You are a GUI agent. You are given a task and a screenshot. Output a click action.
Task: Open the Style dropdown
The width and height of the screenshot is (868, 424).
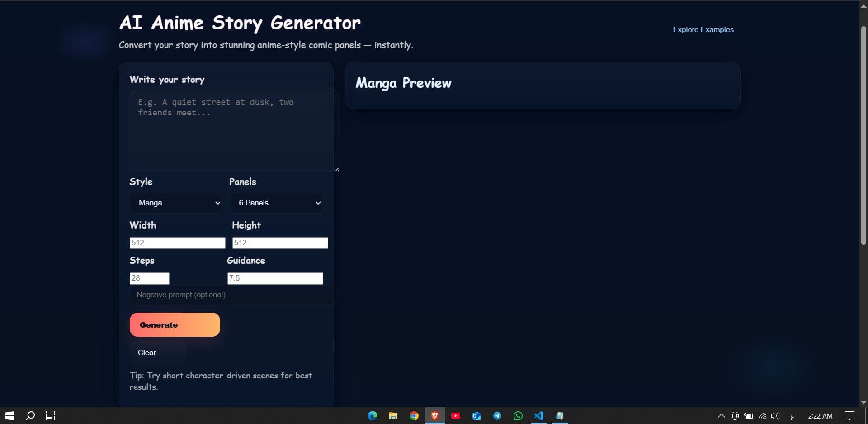click(176, 203)
